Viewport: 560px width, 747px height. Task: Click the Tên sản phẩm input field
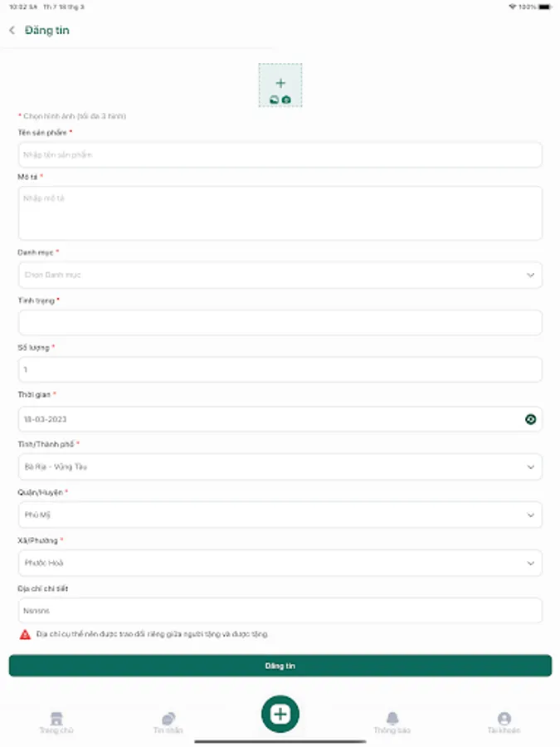click(x=280, y=155)
